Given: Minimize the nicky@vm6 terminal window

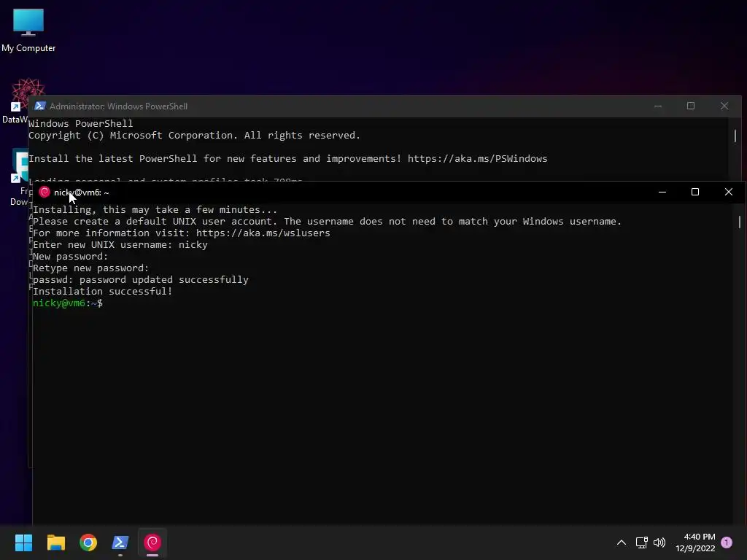Looking at the screenshot, I should pyautogui.click(x=662, y=192).
